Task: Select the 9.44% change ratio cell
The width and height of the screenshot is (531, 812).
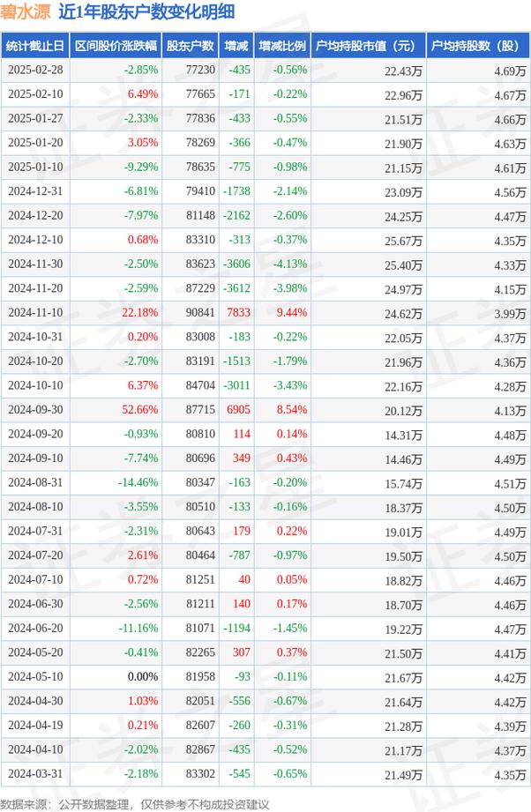Action: 289,312
